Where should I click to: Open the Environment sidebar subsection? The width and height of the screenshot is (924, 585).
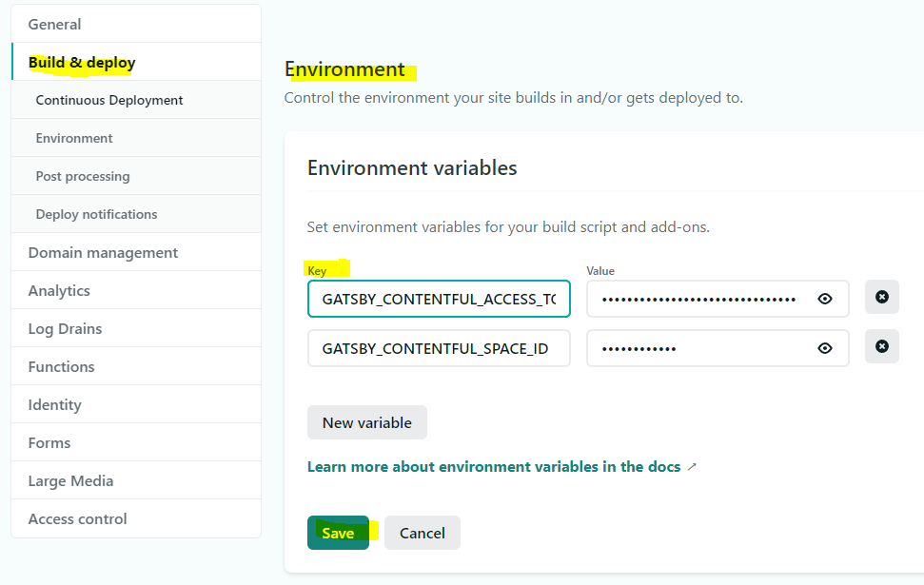(136, 138)
